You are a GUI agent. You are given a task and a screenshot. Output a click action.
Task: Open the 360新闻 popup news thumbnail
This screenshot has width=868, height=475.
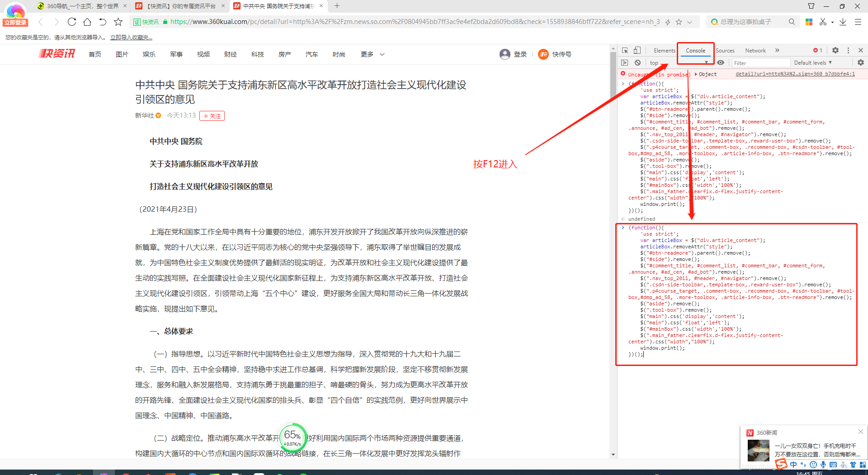(x=758, y=451)
